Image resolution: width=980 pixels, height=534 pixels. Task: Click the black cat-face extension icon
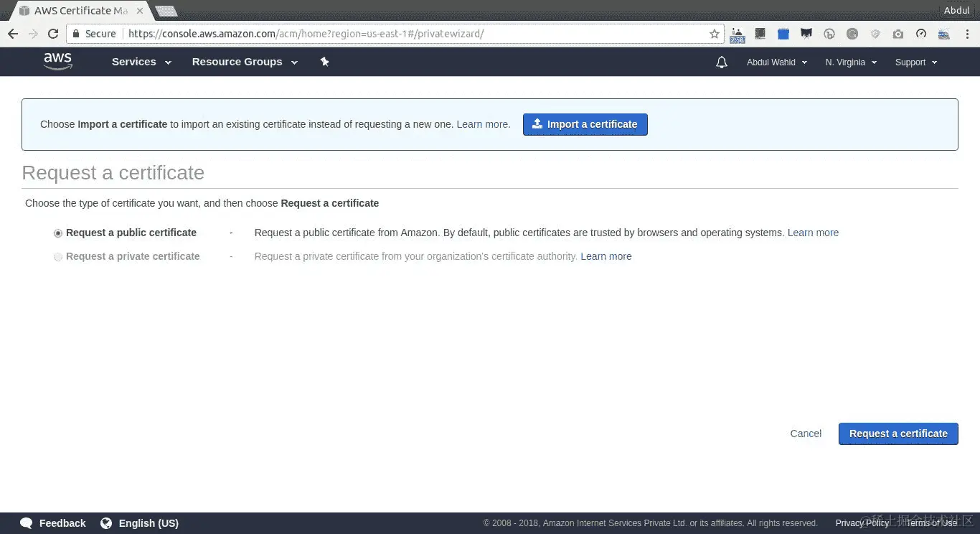806,34
